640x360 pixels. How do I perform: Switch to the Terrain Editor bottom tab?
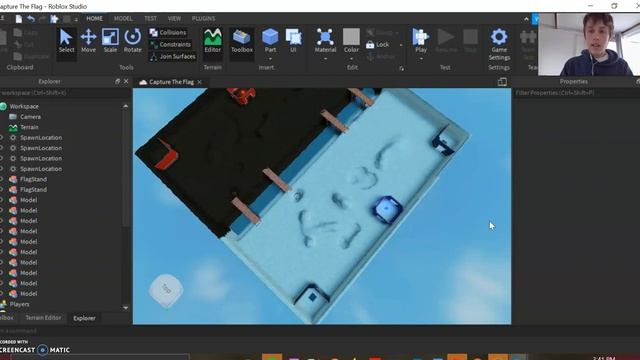43,318
